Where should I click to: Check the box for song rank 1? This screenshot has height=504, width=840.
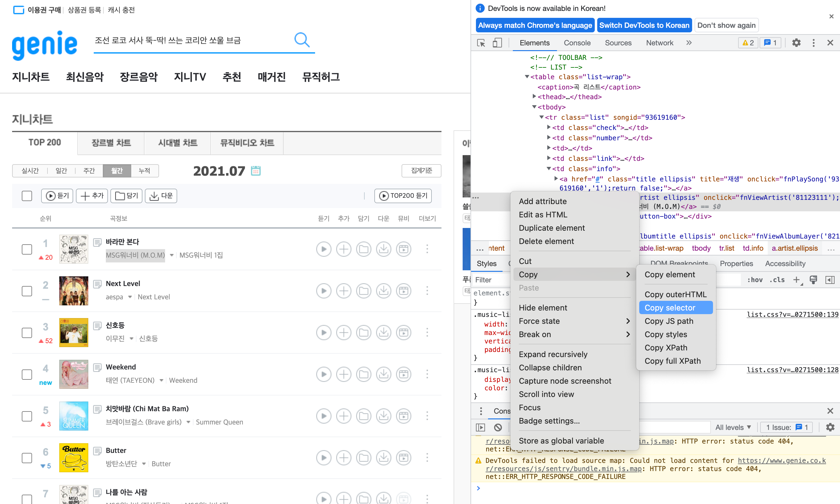coord(27,249)
